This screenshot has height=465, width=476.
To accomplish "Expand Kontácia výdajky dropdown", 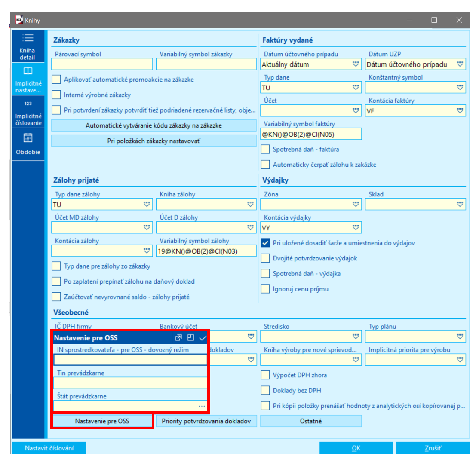I will coord(356,227).
